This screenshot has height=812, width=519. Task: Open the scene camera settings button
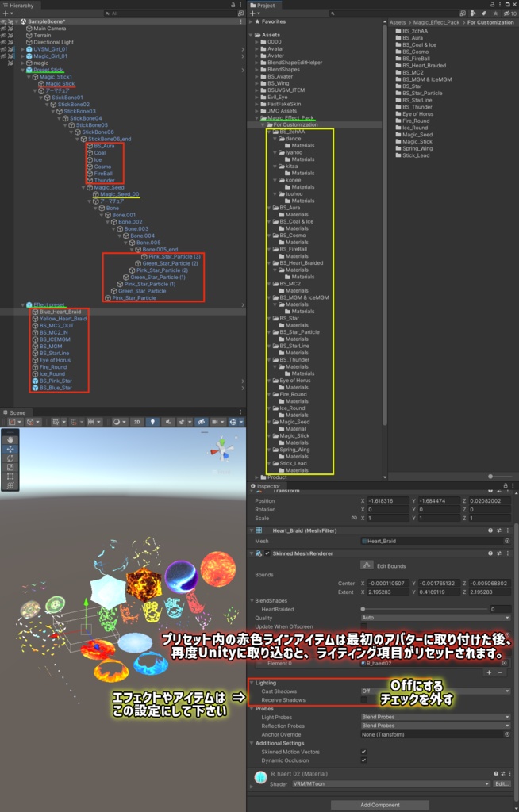click(x=218, y=422)
